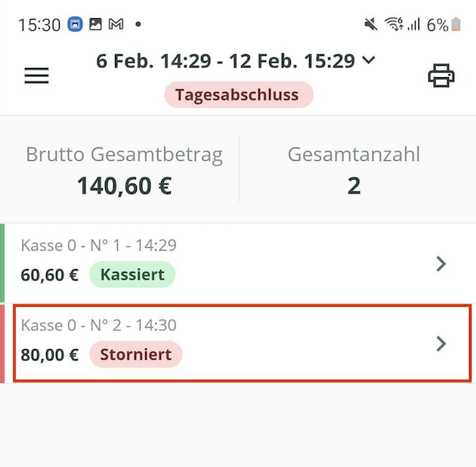
Task: Open receipt N° 1 via its chevron
Action: tap(442, 264)
